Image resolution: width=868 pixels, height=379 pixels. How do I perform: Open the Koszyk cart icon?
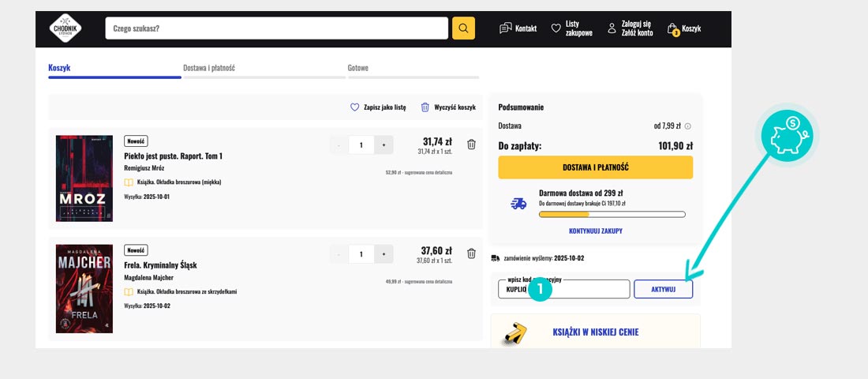(x=672, y=29)
